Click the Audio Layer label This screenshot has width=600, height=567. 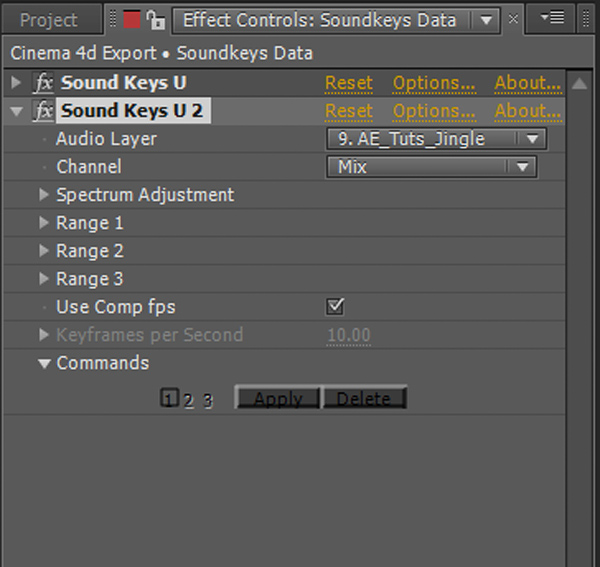(106, 138)
